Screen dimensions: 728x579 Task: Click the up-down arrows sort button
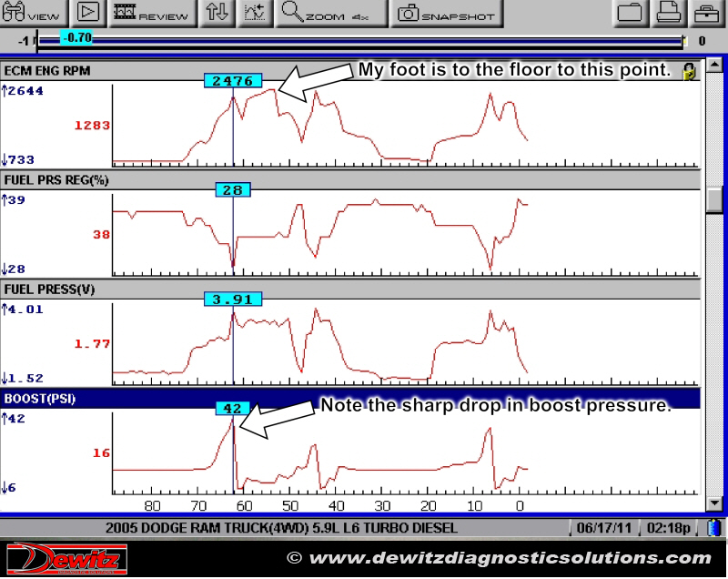(217, 13)
